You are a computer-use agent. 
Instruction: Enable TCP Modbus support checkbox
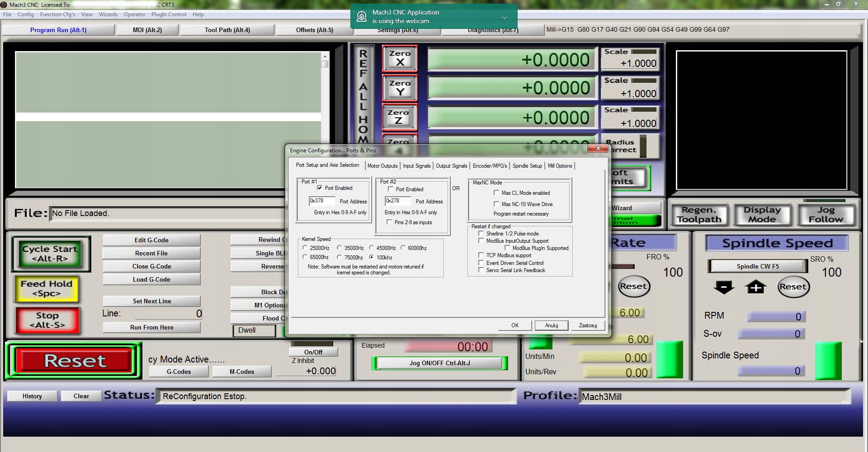pyautogui.click(x=481, y=255)
